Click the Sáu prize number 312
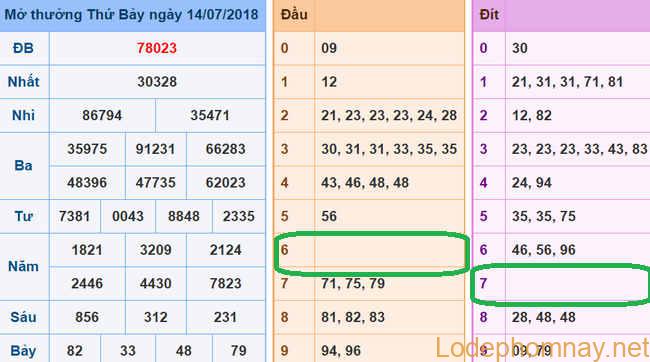Viewport: 650px width, 362px height. (155, 317)
